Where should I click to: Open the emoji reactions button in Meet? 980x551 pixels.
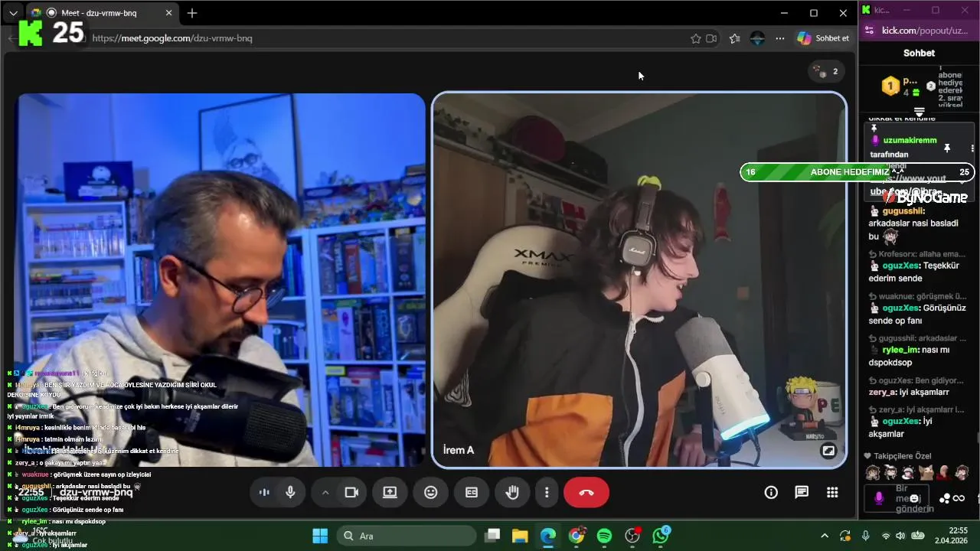(431, 493)
